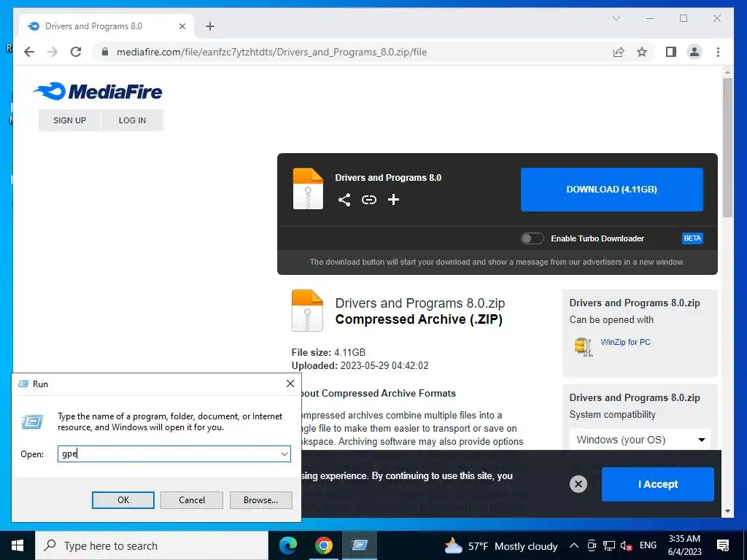Image resolution: width=747 pixels, height=560 pixels.
Task: Open the Windows (your OS) dropdown
Action: point(640,440)
